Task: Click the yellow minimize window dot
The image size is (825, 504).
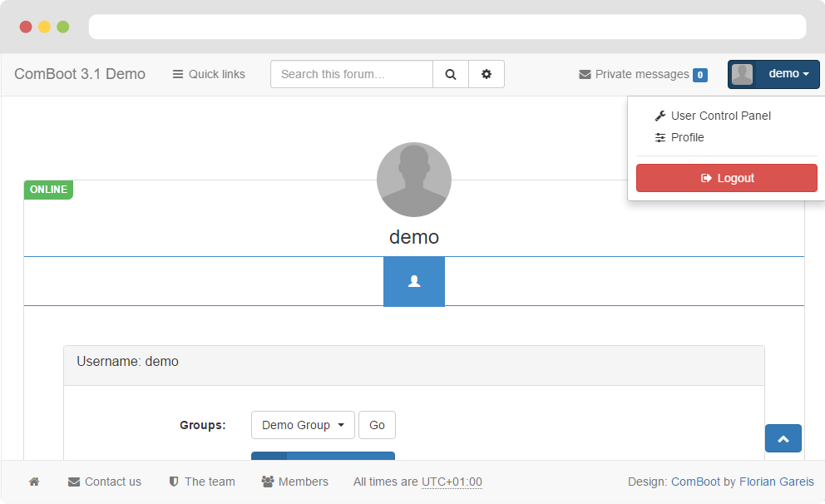Action: [x=44, y=27]
